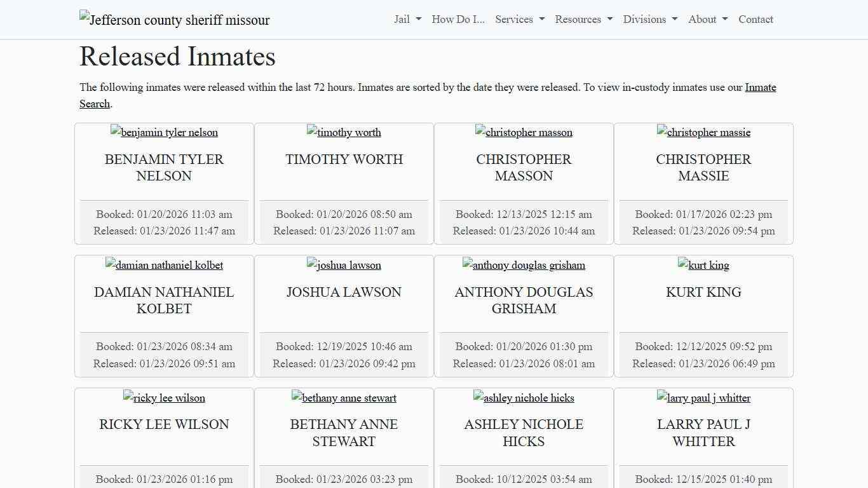Navigate to the Contact page
The height and width of the screenshot is (488, 868).
coord(756,19)
